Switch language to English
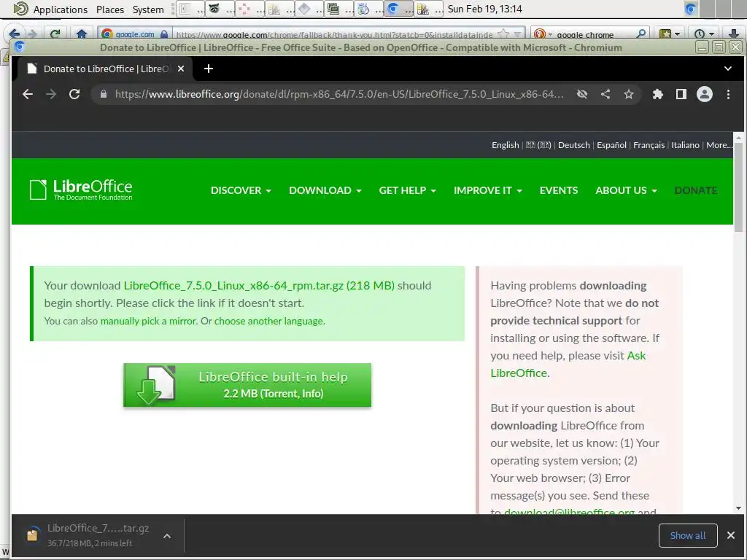747x560 pixels. click(x=505, y=145)
